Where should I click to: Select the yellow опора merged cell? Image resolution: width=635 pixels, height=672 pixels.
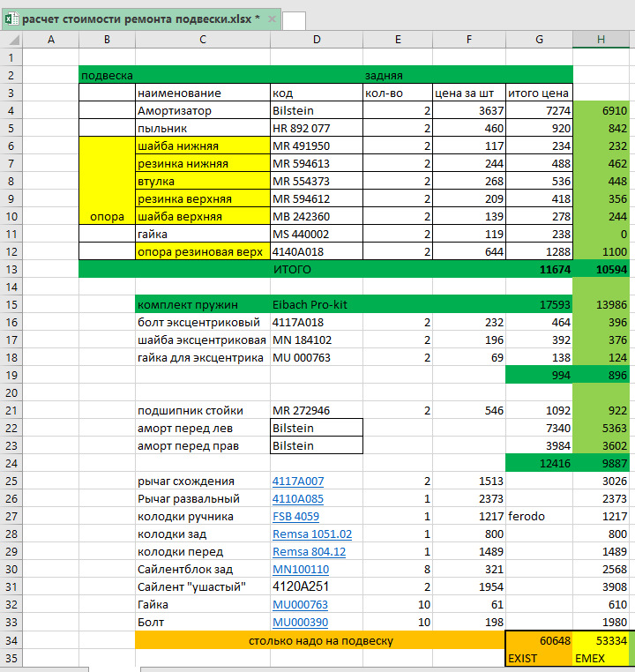107,181
